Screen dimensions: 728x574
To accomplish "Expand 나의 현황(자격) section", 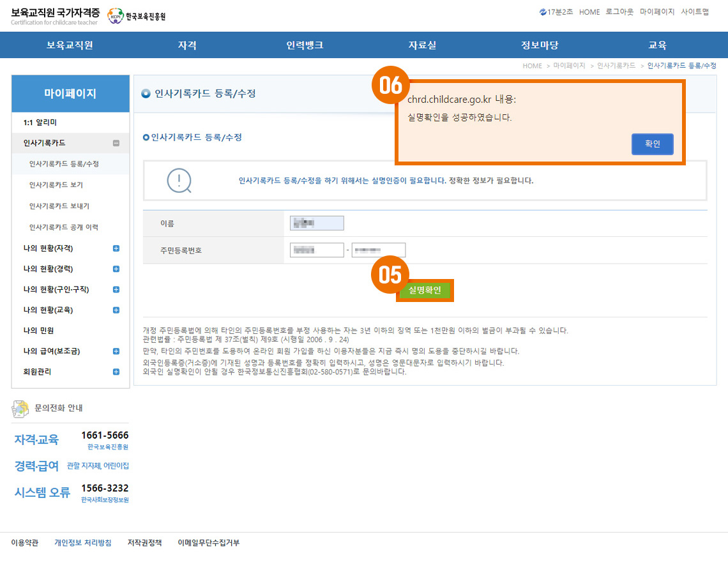I will pyautogui.click(x=116, y=248).
